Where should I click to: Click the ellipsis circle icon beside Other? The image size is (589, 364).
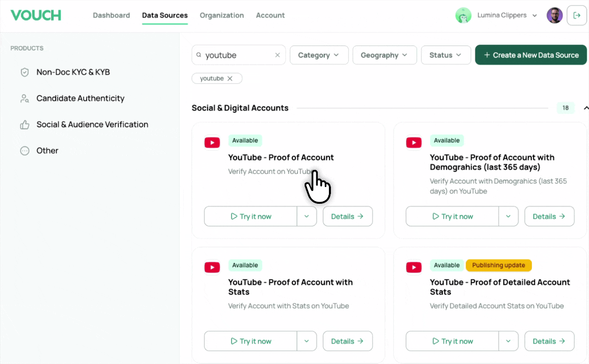pos(24,151)
